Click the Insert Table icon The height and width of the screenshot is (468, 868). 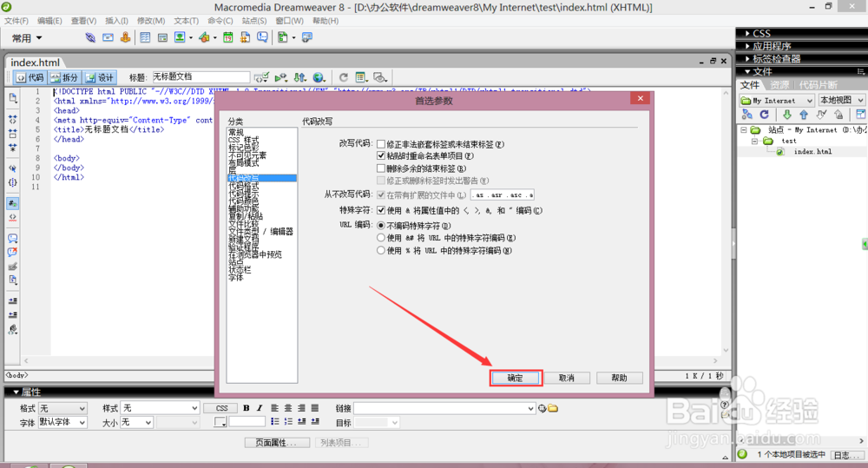(x=145, y=37)
